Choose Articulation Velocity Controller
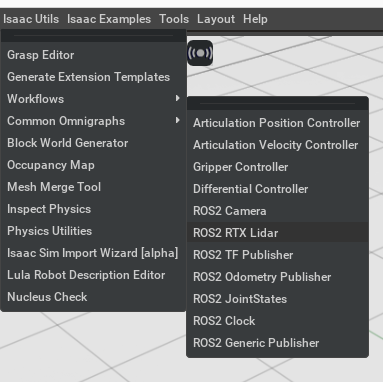Image resolution: width=383 pixels, height=382 pixels. coord(277,145)
